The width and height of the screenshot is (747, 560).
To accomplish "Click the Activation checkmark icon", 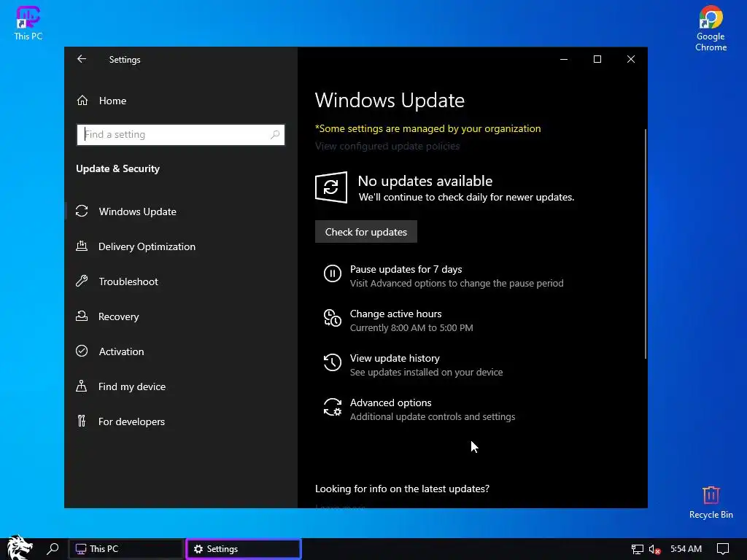I will [x=82, y=351].
